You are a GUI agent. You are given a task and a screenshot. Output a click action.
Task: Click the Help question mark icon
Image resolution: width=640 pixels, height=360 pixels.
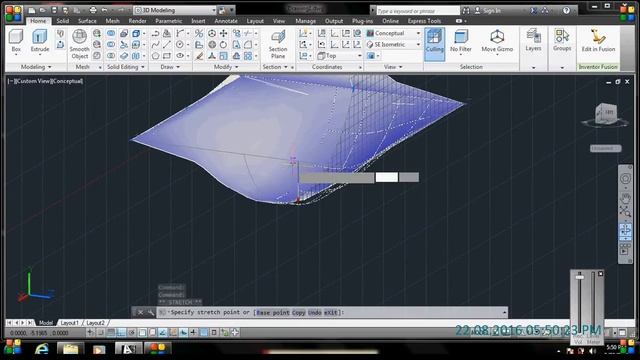(x=566, y=11)
